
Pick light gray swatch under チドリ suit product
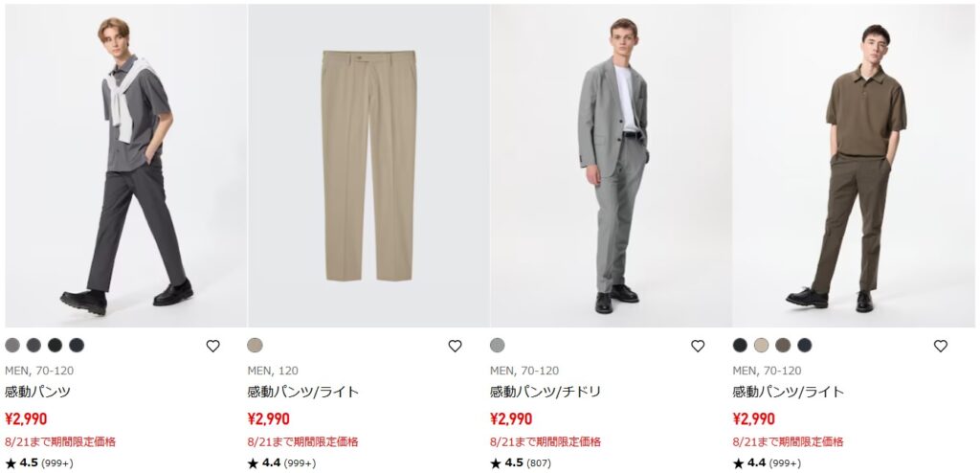pyautogui.click(x=498, y=346)
